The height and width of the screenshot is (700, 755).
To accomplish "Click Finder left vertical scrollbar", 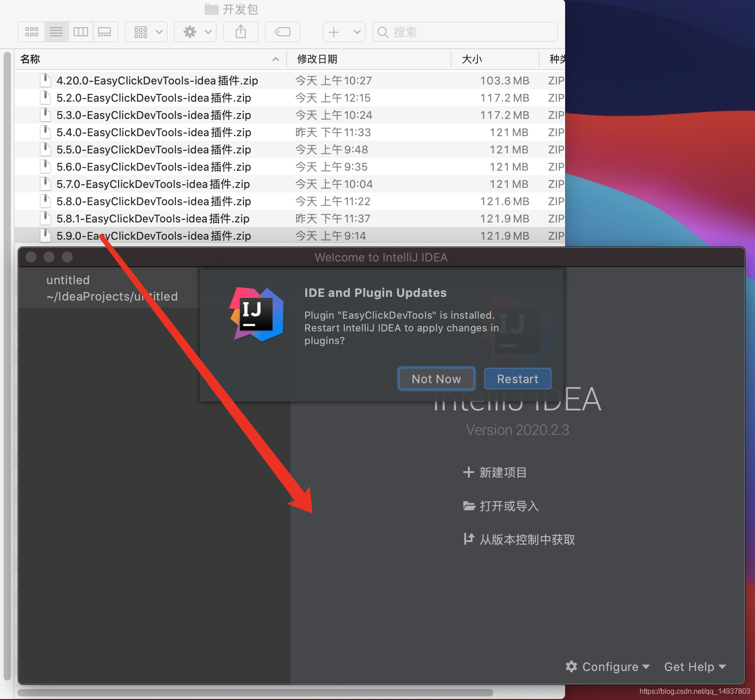I will [x=7, y=366].
